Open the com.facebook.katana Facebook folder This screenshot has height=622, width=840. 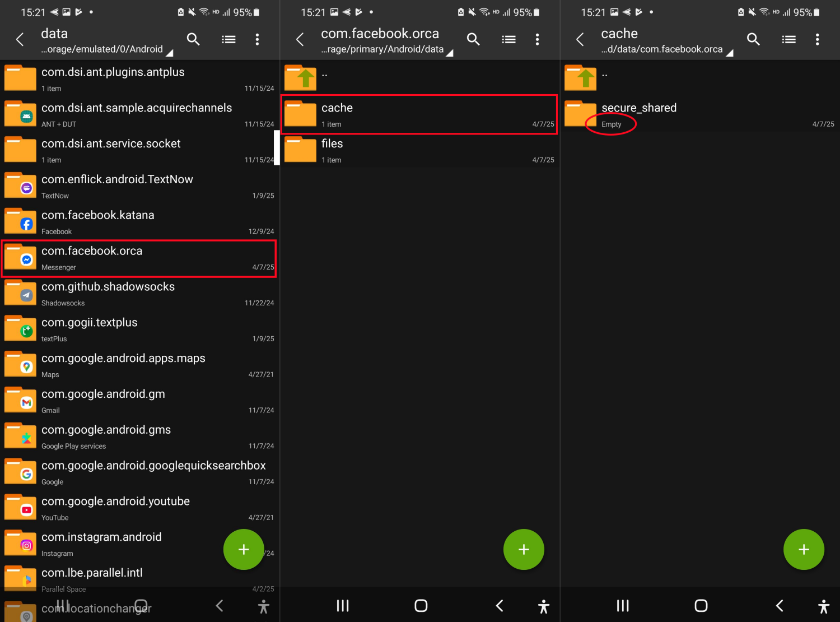139,222
